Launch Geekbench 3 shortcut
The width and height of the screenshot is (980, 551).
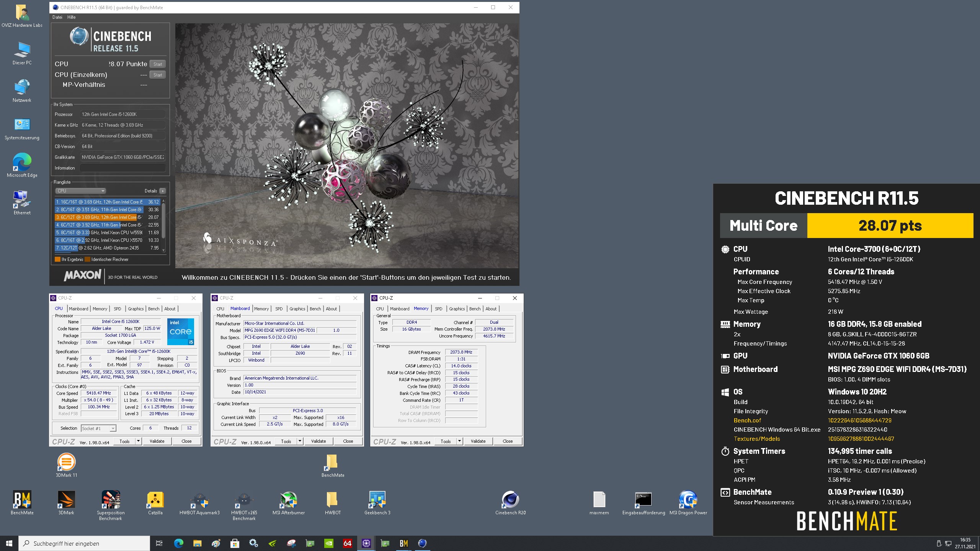tap(377, 502)
